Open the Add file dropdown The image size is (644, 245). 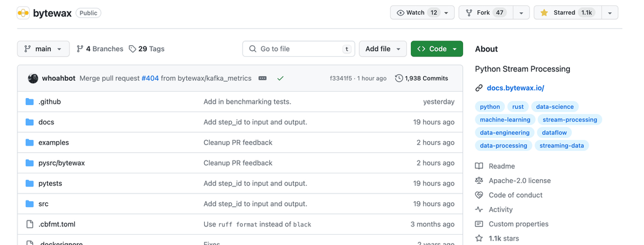tap(383, 49)
